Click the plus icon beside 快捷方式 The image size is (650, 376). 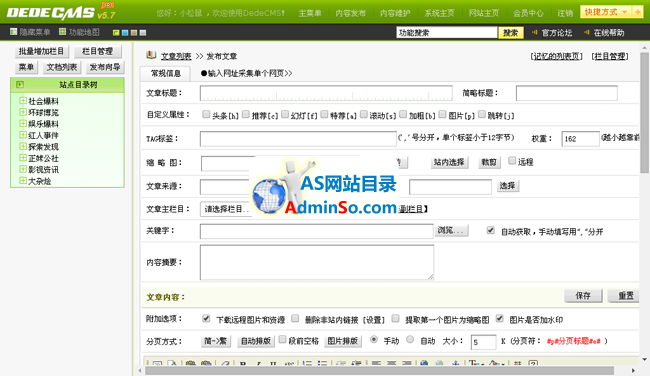click(x=638, y=12)
